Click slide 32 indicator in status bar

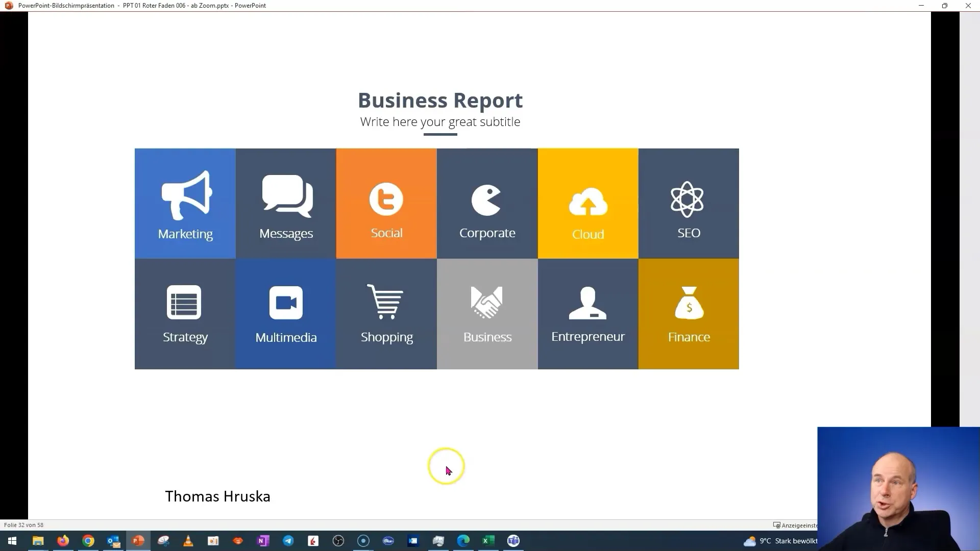tap(23, 525)
